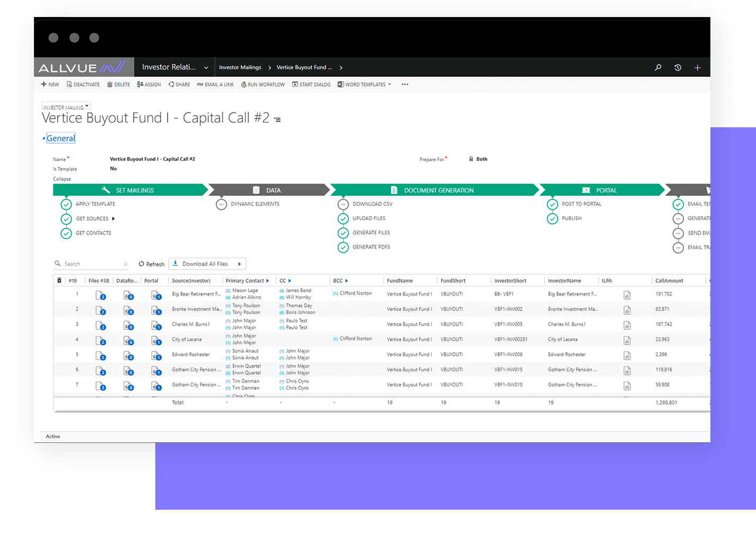The image size is (756, 541).
Task: Open recent history clock icon
Action: pyautogui.click(x=678, y=67)
